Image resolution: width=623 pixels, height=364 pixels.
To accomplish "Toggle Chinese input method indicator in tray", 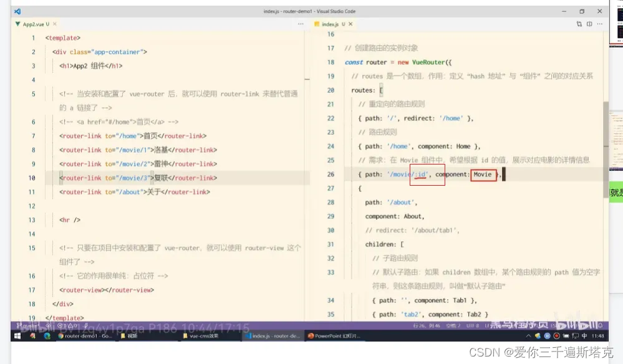I will point(584,336).
